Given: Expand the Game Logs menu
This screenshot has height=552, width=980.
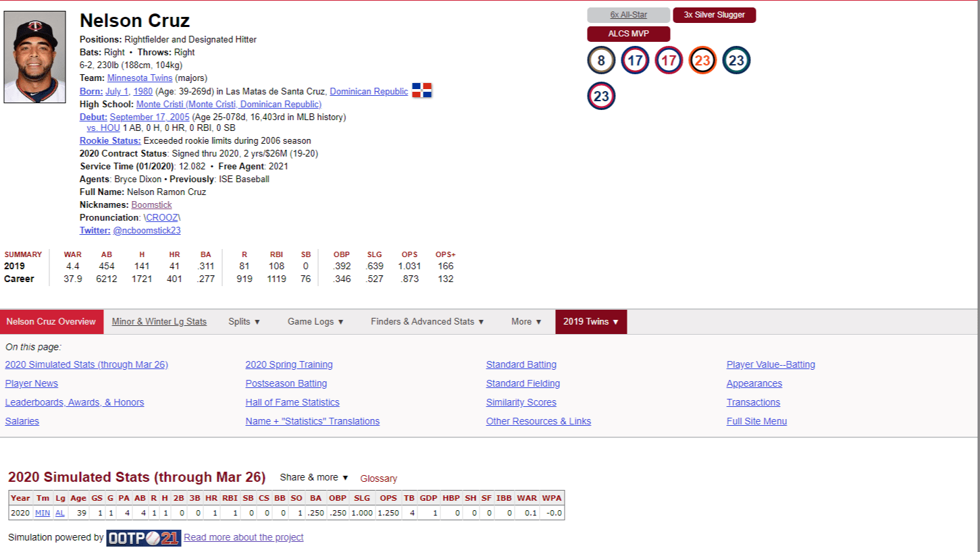Looking at the screenshot, I should tap(315, 322).
